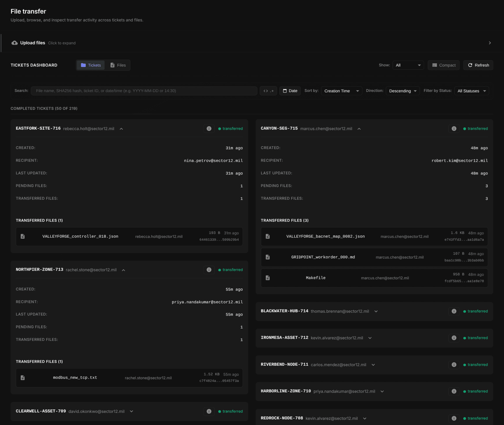Open the Date filter picker
The height and width of the screenshot is (425, 504).
click(290, 91)
